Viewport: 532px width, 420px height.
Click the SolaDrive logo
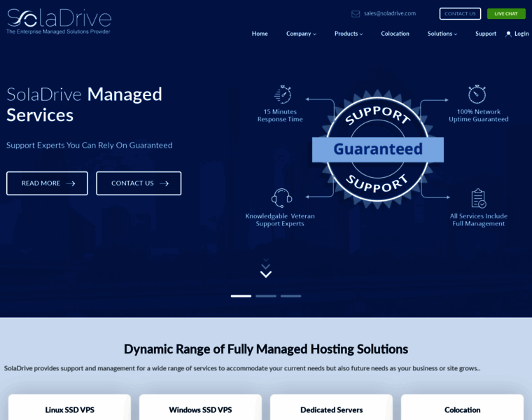(59, 21)
